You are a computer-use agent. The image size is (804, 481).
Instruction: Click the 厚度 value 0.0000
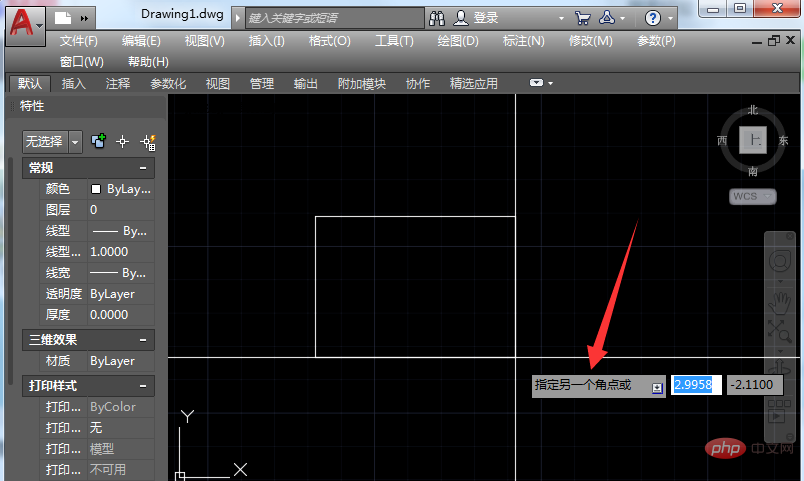[x=121, y=315]
